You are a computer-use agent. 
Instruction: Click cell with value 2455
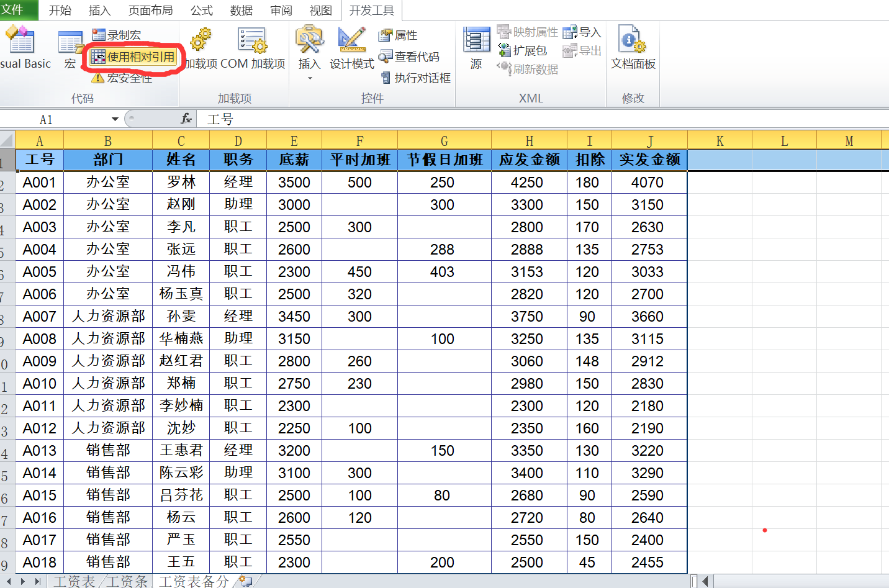[x=649, y=563]
